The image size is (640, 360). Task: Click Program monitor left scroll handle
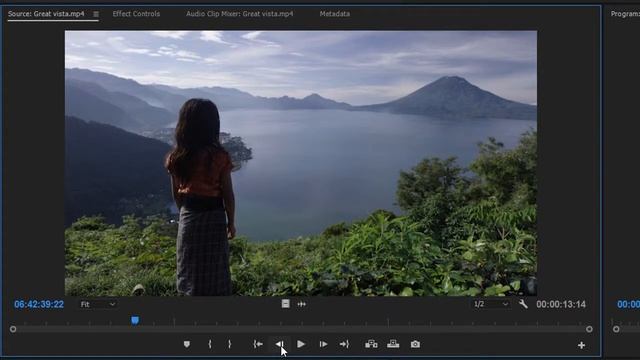click(x=616, y=329)
